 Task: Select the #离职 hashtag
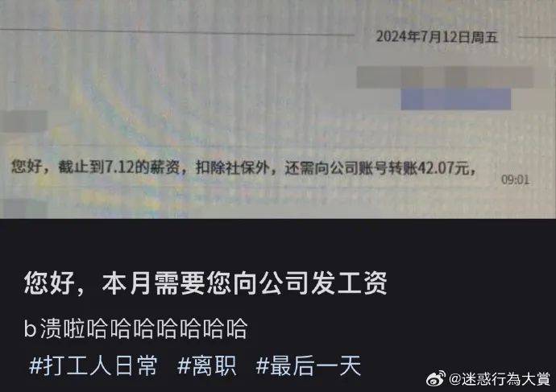[x=206, y=365]
